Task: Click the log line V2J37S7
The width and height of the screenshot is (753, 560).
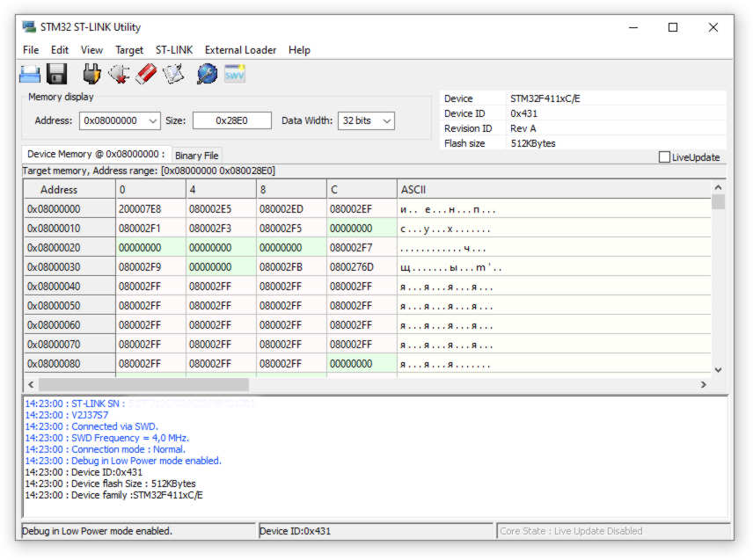Action: (66, 415)
